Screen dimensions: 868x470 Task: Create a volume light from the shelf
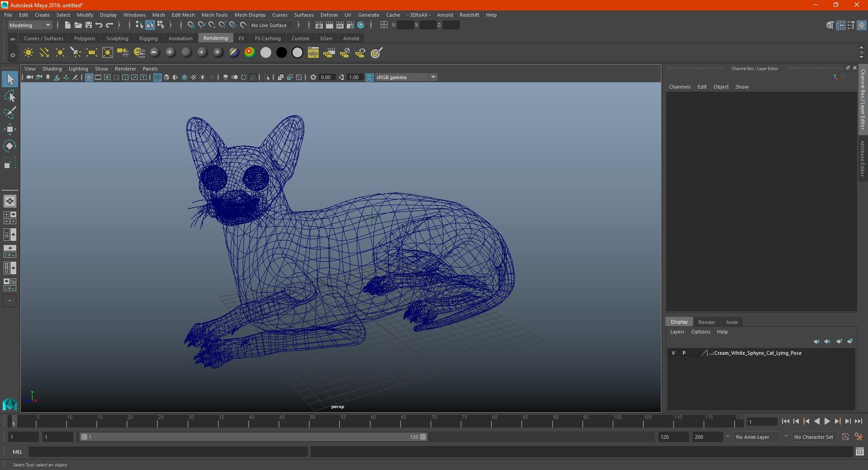pyautogui.click(x=108, y=53)
